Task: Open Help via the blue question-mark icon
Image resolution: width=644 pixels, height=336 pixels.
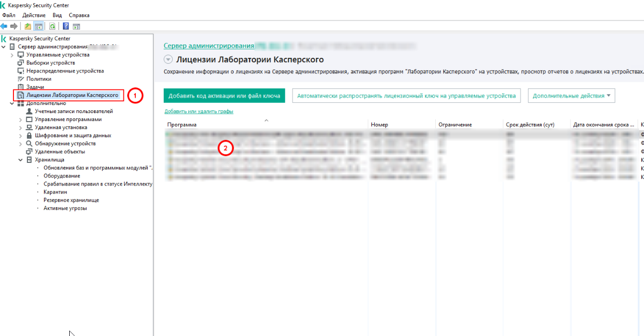Action: coord(66,26)
